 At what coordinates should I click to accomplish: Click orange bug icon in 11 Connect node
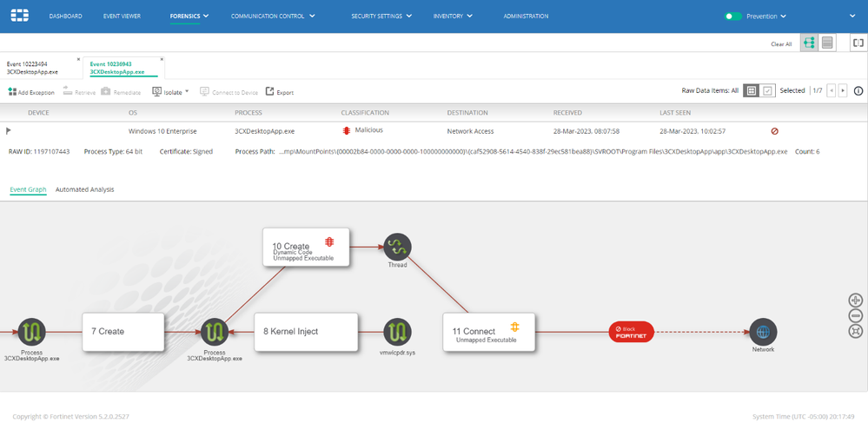514,326
